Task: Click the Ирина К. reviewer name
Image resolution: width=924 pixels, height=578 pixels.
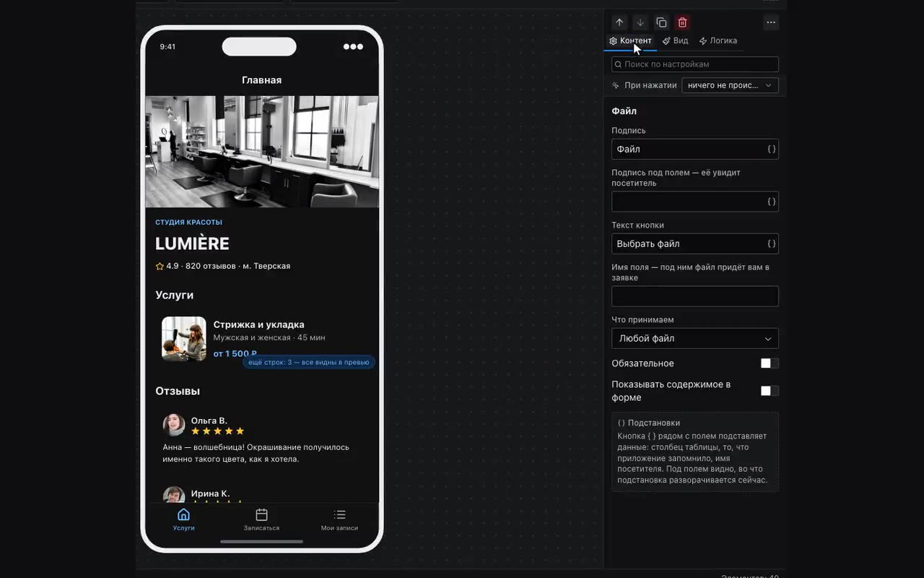Action: click(x=210, y=493)
